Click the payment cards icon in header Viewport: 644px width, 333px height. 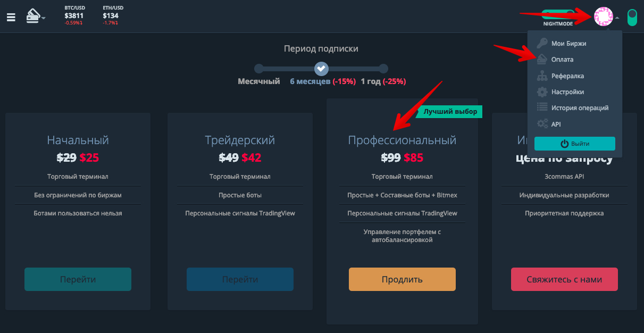34,16
